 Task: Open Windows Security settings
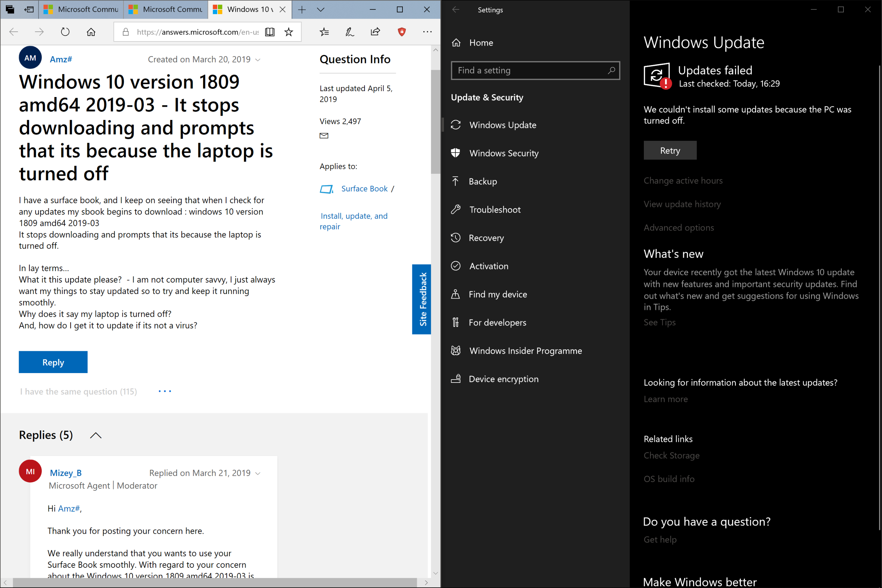point(535,153)
